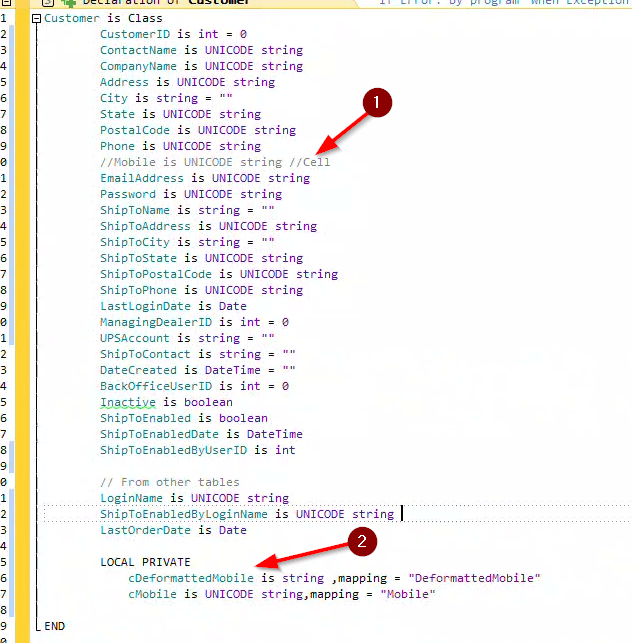Screen dimensions: 632x643
Task: Click the ShipToPostalCode declaration
Action: (219, 274)
